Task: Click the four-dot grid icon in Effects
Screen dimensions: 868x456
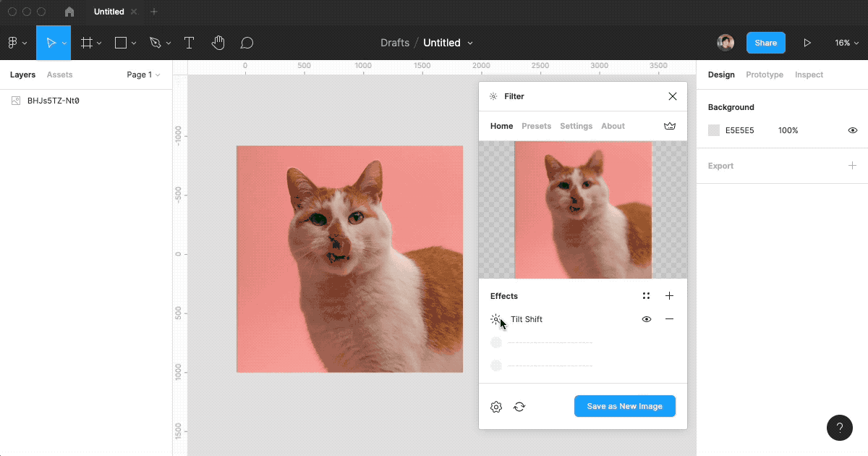Action: [646, 296]
